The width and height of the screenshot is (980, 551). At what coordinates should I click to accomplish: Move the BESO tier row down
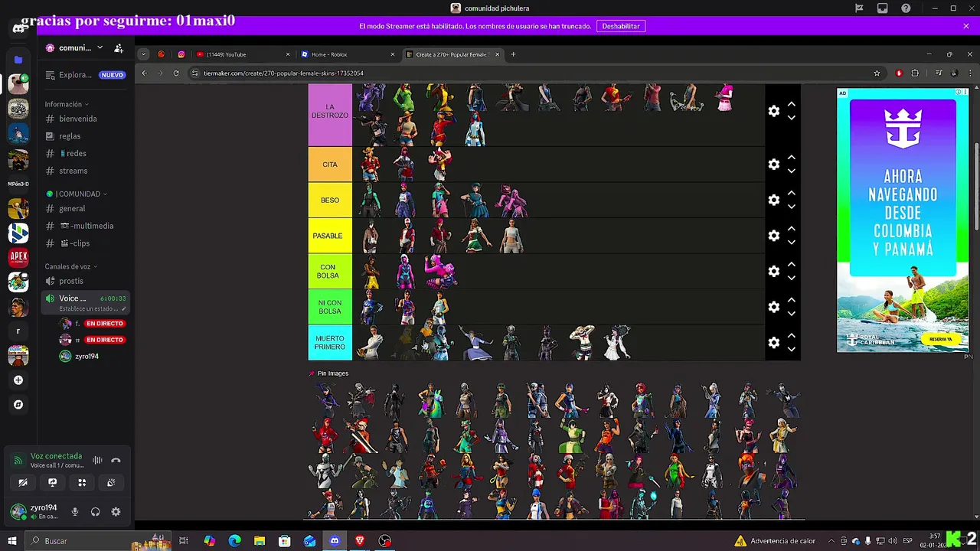click(x=792, y=207)
